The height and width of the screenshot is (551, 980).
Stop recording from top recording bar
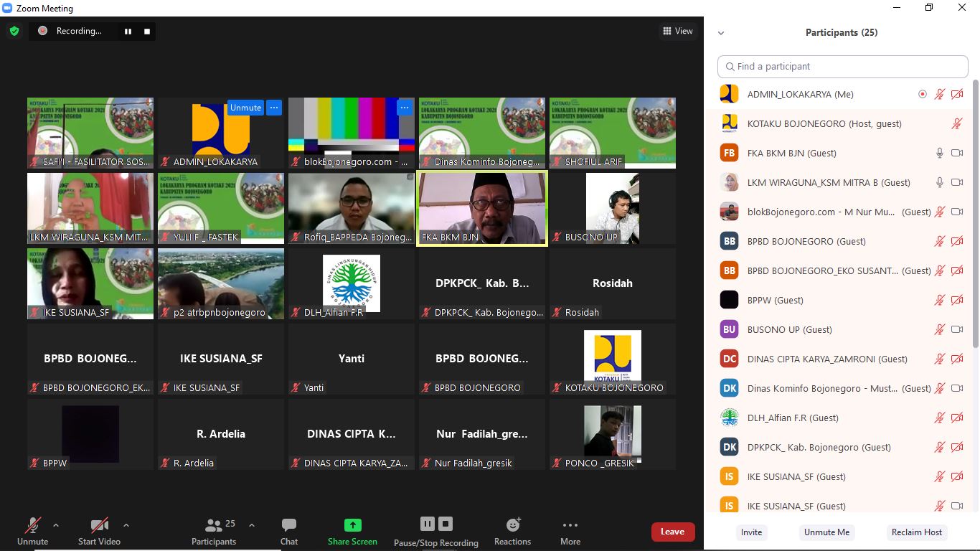click(147, 31)
